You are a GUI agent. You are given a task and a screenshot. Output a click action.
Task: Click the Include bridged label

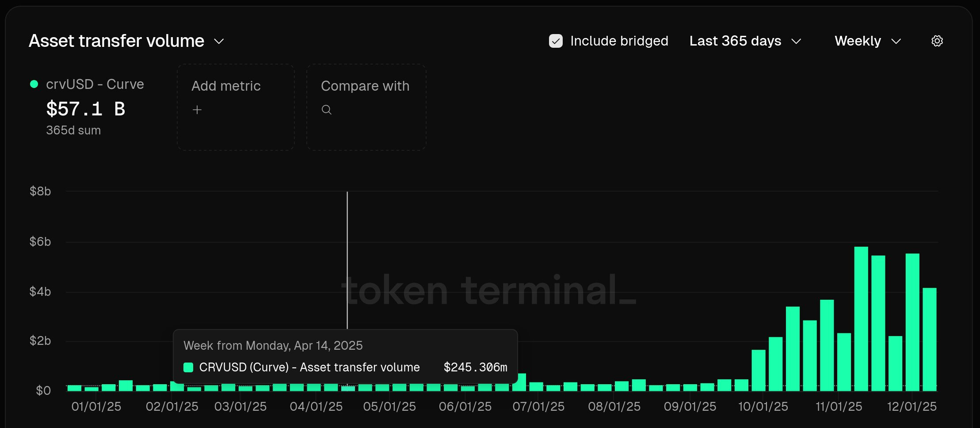pos(619,41)
